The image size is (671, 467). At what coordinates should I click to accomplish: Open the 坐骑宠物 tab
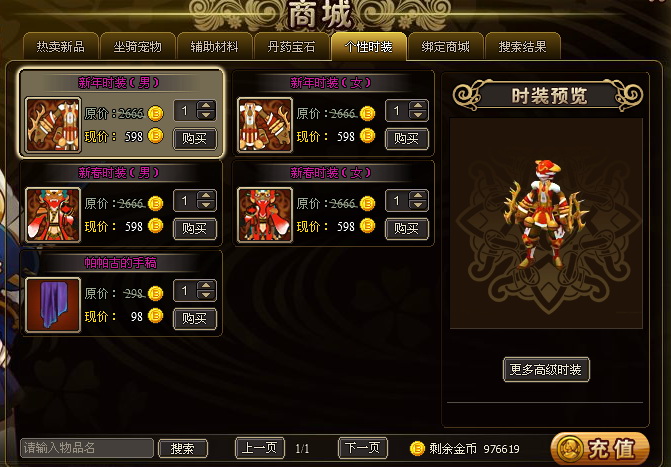[x=138, y=46]
